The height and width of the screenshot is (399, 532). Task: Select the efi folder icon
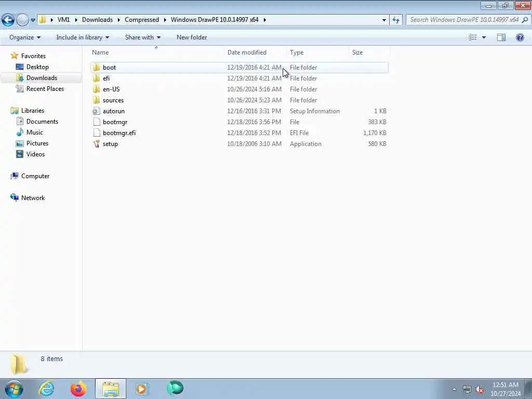coord(96,78)
